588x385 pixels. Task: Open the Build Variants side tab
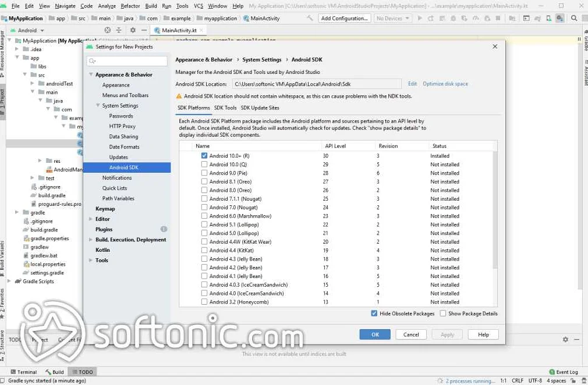coord(2,258)
